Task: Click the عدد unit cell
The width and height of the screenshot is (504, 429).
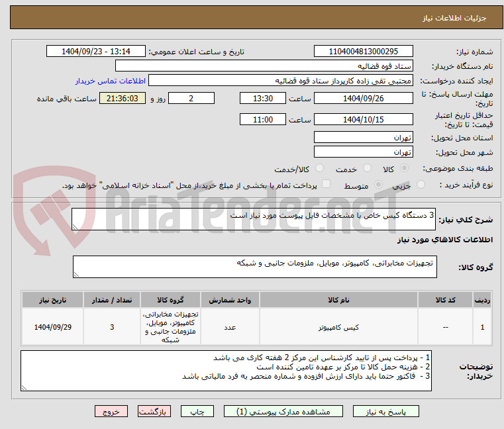Action: [230, 327]
